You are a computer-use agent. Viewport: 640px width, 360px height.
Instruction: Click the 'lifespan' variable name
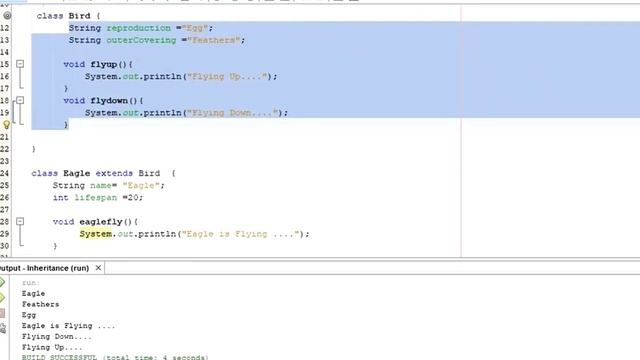coord(96,198)
